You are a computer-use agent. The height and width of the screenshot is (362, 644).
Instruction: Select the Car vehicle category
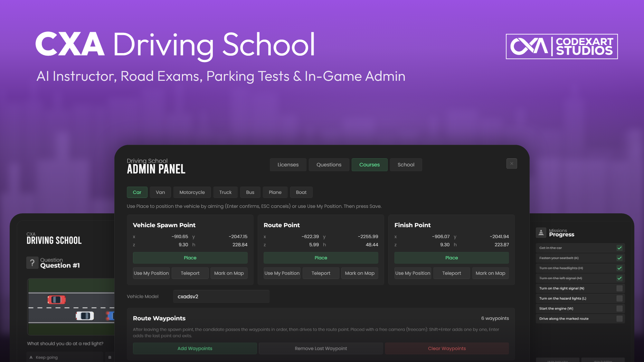pos(137,192)
